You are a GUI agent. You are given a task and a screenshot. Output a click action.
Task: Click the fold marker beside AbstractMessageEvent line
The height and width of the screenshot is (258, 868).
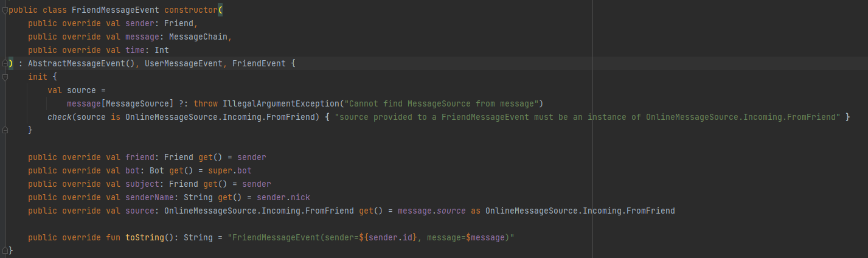coord(5,64)
